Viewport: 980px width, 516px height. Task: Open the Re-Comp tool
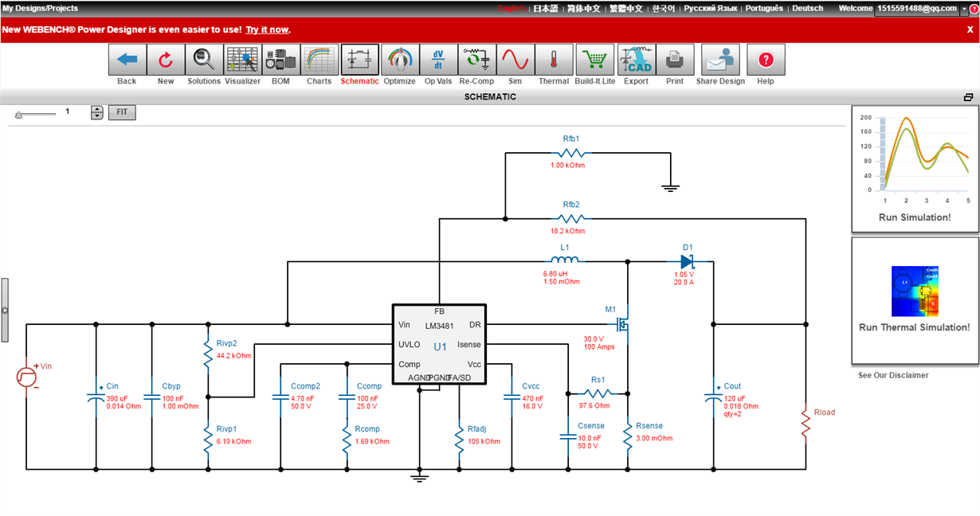[x=476, y=60]
